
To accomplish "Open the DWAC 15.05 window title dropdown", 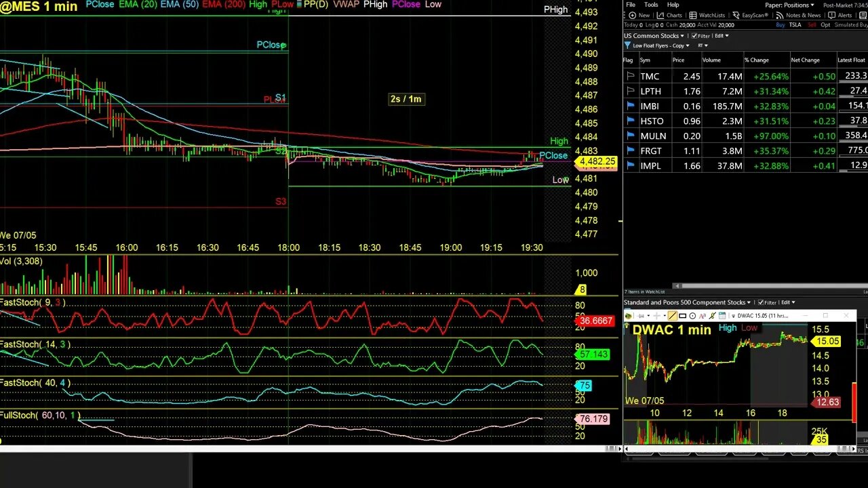I will pos(733,316).
